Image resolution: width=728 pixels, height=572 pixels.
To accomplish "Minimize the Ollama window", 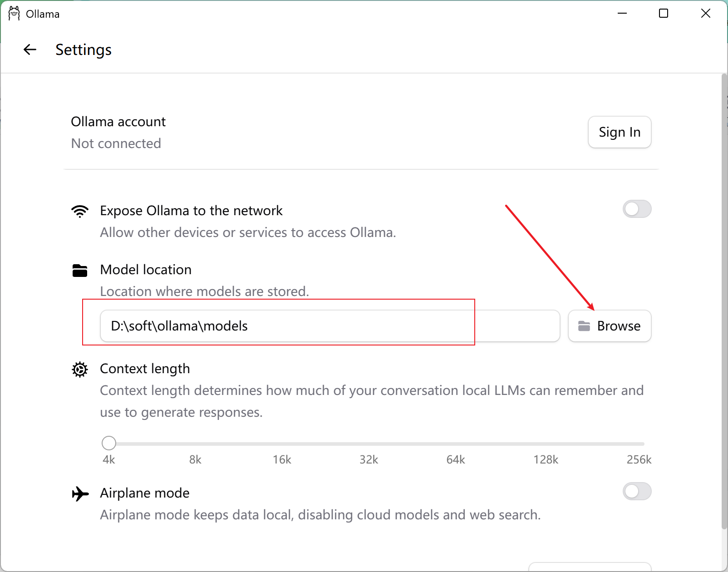I will (622, 14).
